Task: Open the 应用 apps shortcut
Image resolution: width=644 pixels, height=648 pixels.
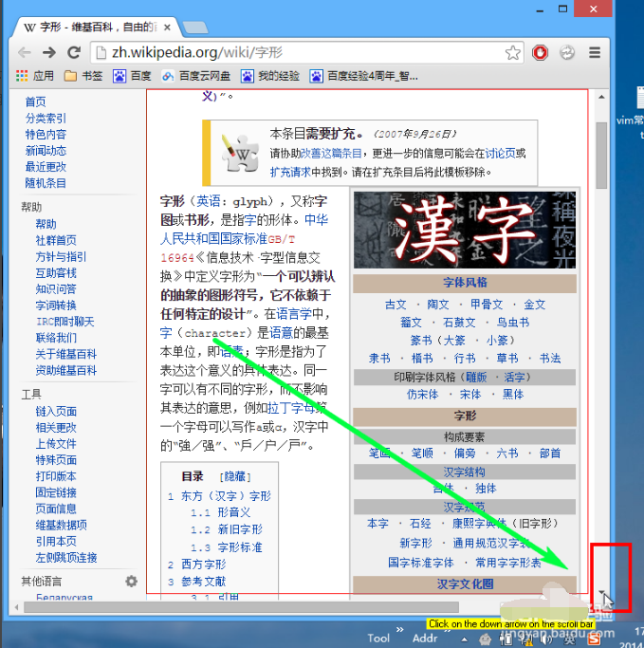Action: tap(35, 76)
